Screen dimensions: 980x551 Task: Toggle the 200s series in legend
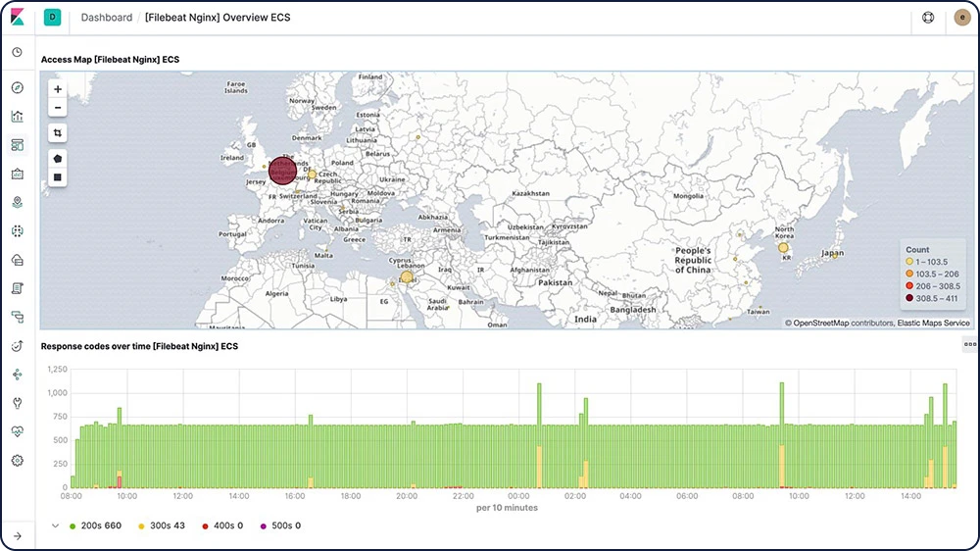click(x=95, y=526)
